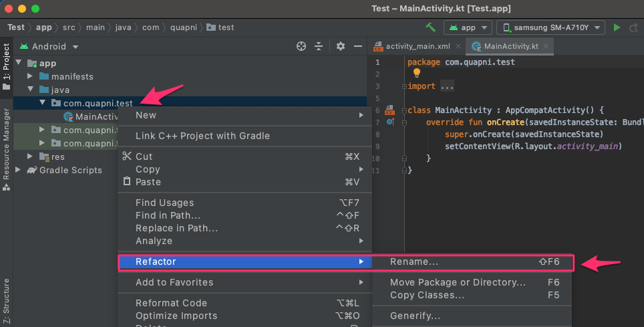Click the locate target crosshair icon

301,46
